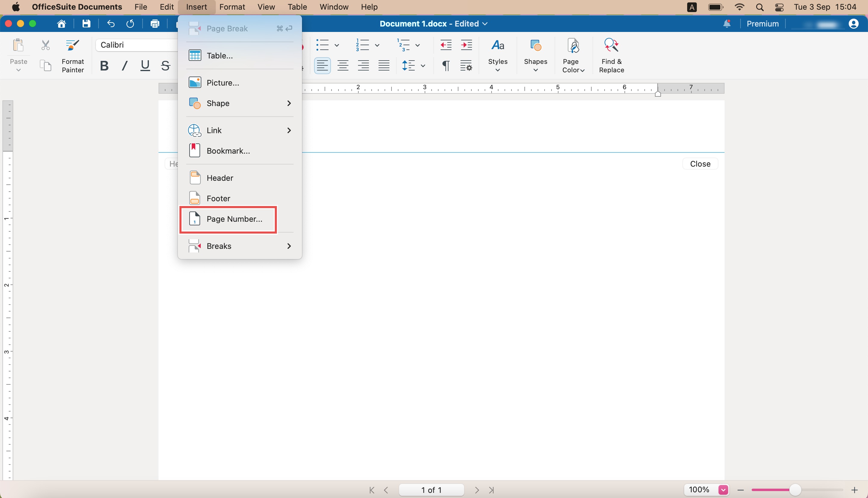Align text right

point(363,65)
